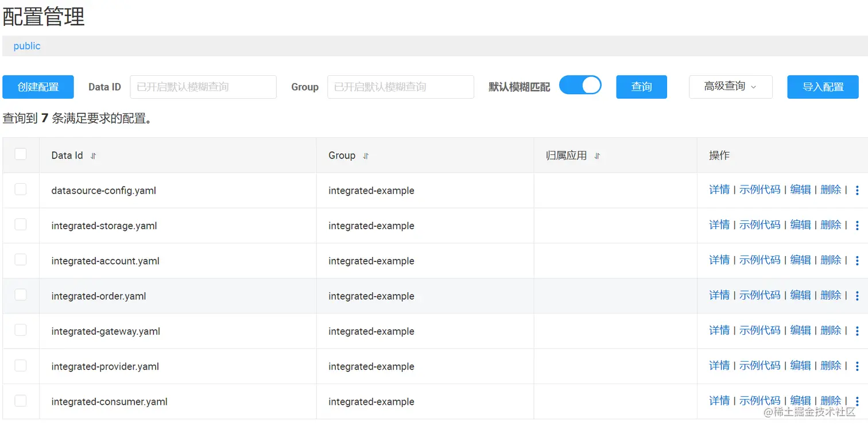Screen dimensions: 868x430
Task: Open 示例代码 for integrated-order.yaml
Action: 760,295
